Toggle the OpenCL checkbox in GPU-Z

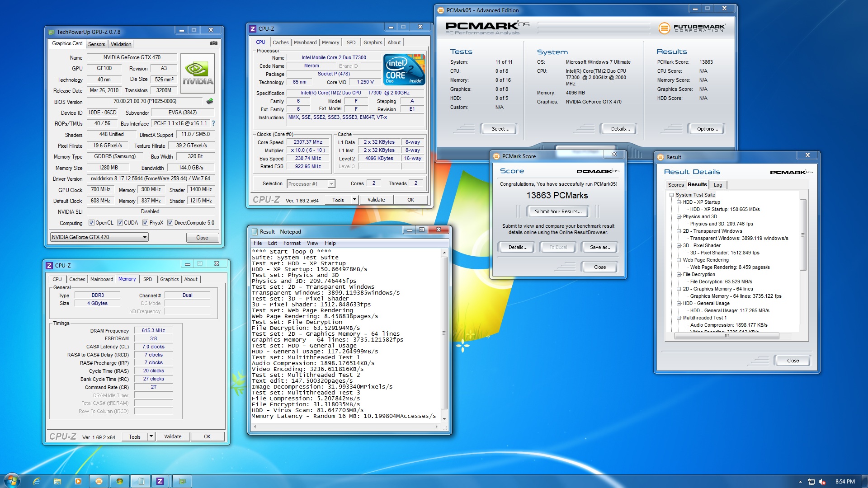click(91, 223)
